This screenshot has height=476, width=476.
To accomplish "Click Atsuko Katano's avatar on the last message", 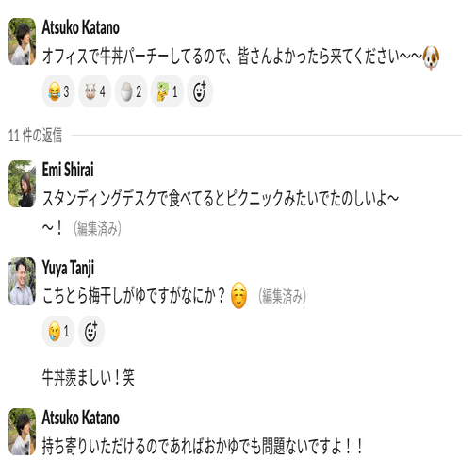I will [22, 432].
